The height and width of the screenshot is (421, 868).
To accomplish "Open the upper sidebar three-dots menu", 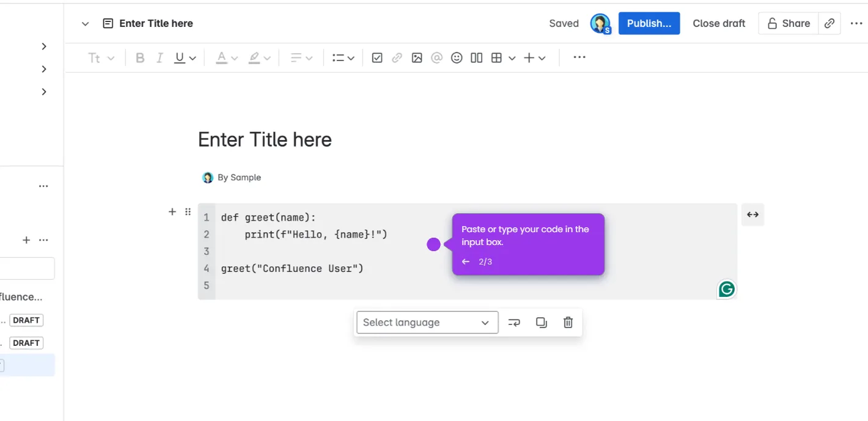I will pos(43,186).
